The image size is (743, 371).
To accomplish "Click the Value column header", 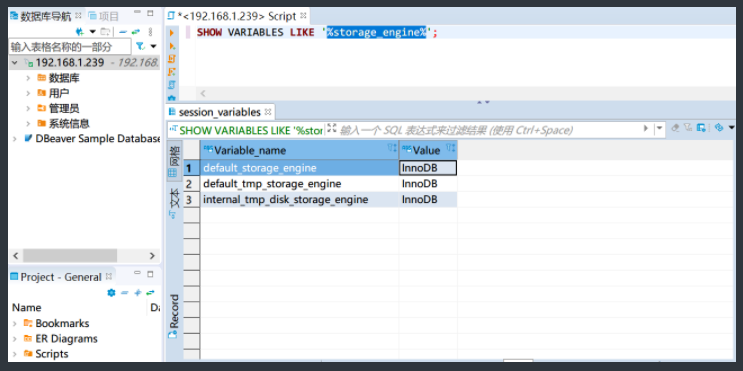I will click(x=428, y=150).
